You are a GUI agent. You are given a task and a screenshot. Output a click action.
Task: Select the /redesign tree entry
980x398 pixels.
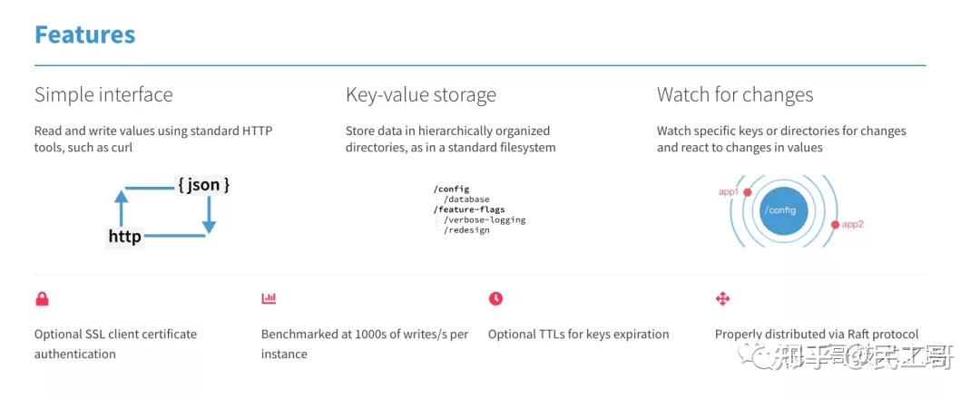click(466, 230)
